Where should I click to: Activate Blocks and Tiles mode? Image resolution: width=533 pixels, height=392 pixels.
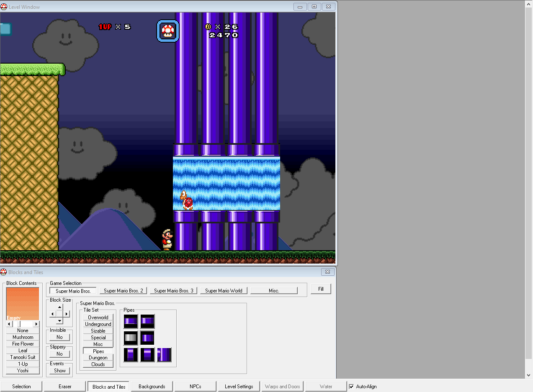tap(108, 387)
